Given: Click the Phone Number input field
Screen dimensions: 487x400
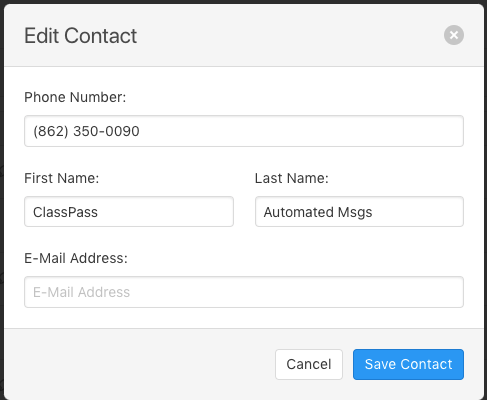Looking at the screenshot, I should click(x=244, y=131).
